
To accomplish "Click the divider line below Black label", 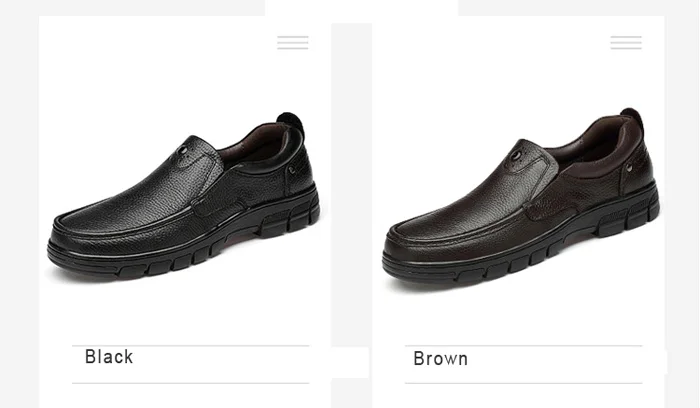I will [191, 383].
